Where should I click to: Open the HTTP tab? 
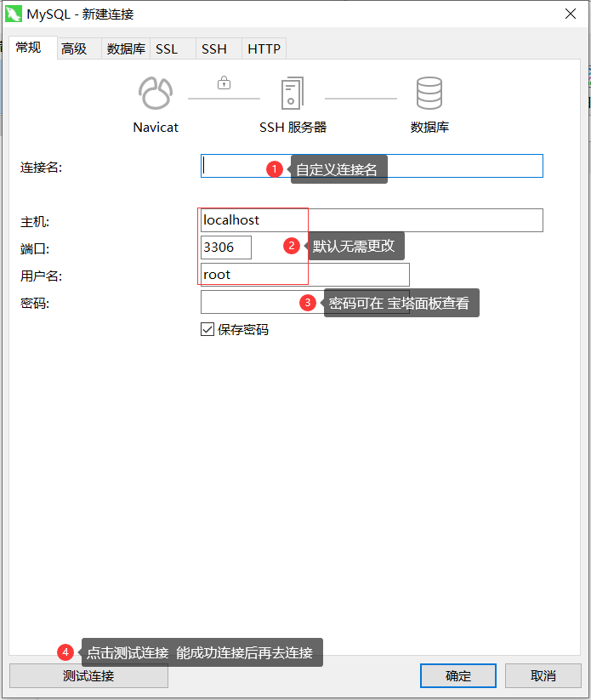(x=264, y=48)
